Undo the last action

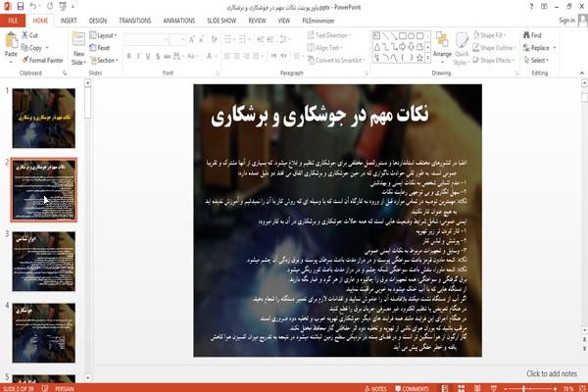click(x=32, y=7)
